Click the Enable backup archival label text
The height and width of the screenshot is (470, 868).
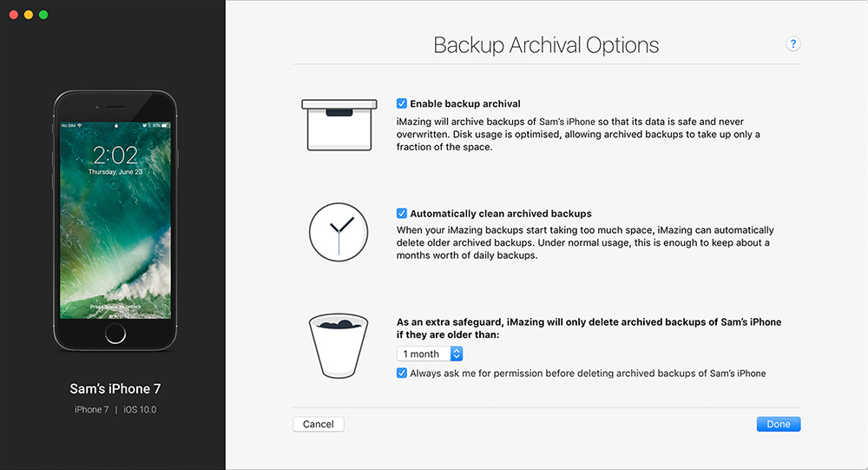tap(465, 103)
